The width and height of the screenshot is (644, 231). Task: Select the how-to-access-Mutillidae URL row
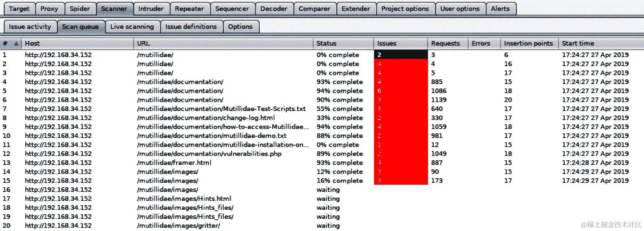[x=322, y=127]
